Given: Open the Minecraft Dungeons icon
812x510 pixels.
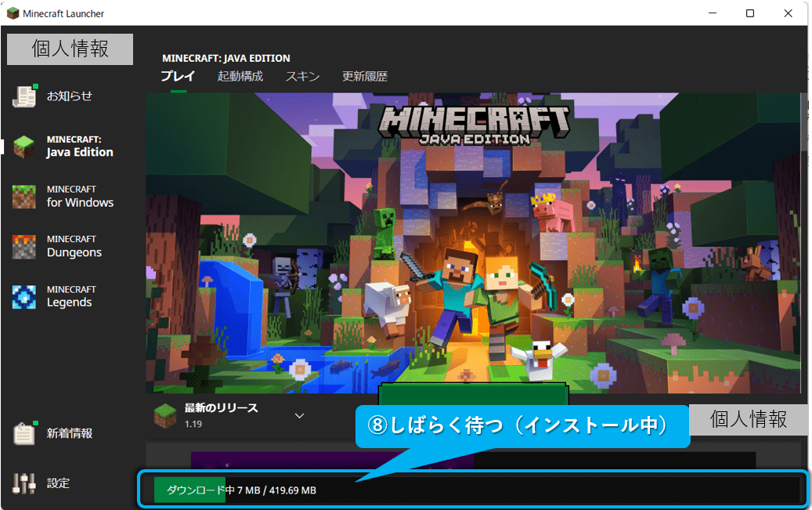Looking at the screenshot, I should (23, 247).
